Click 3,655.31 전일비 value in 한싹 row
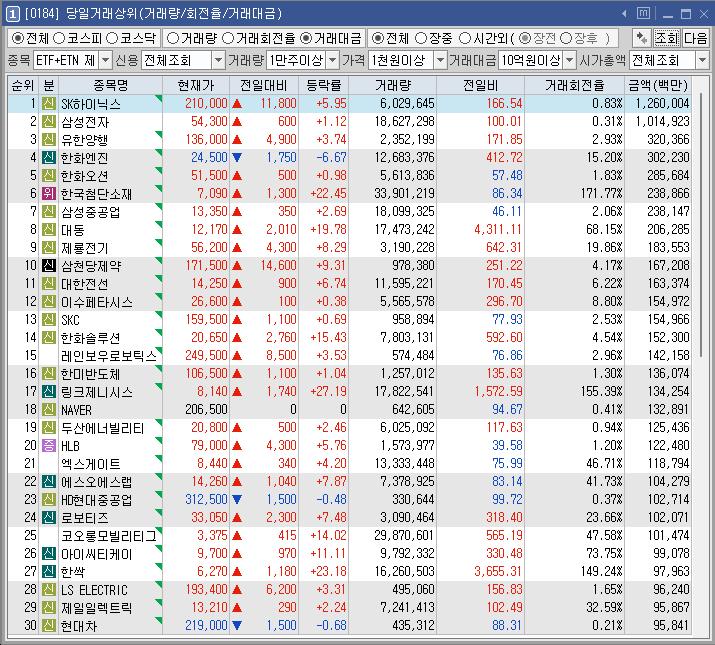The image size is (715, 645). [498, 571]
